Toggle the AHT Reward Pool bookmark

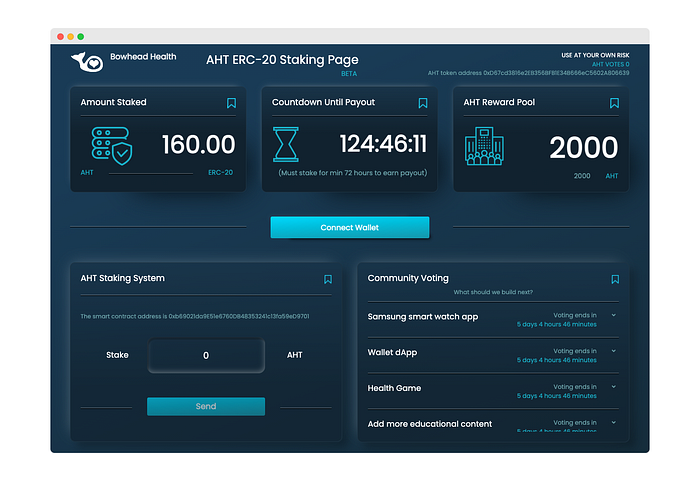point(614,103)
